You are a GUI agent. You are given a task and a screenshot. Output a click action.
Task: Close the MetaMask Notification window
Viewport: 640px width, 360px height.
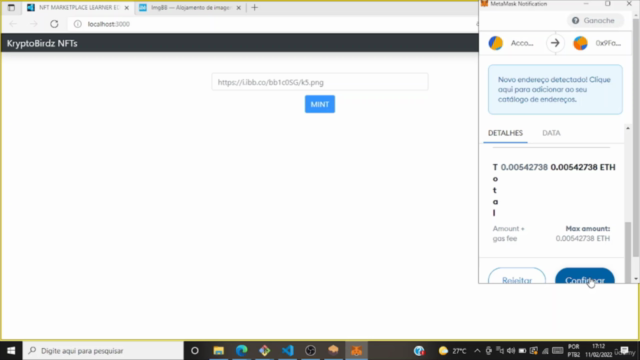[x=629, y=4]
